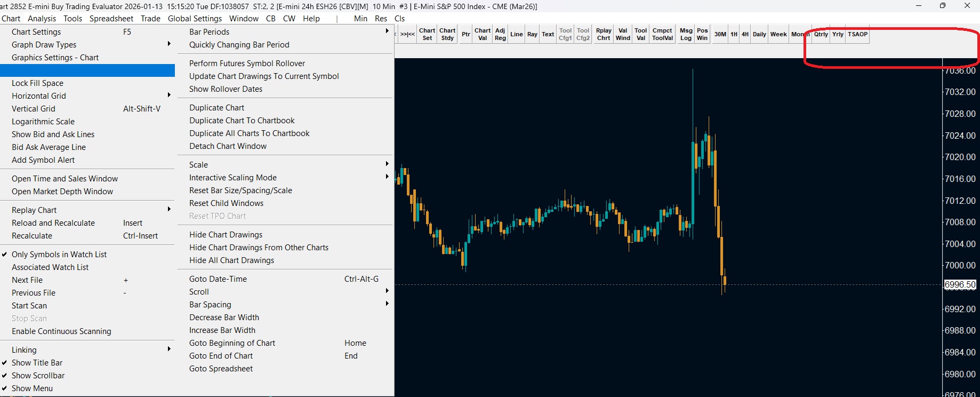This screenshot has height=397, width=980.
Task: Open the Global Settings menu
Action: 195,19
